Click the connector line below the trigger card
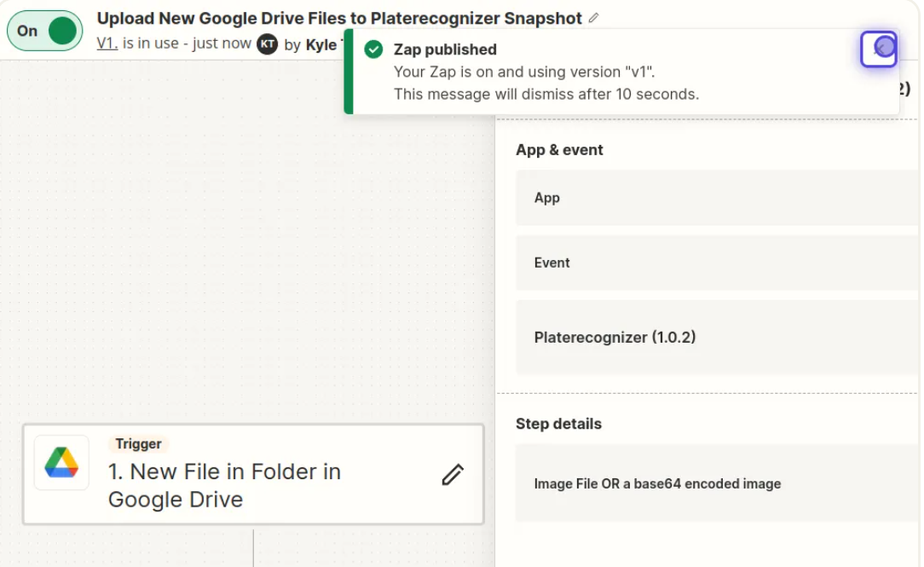The image size is (924, 567). point(253,547)
